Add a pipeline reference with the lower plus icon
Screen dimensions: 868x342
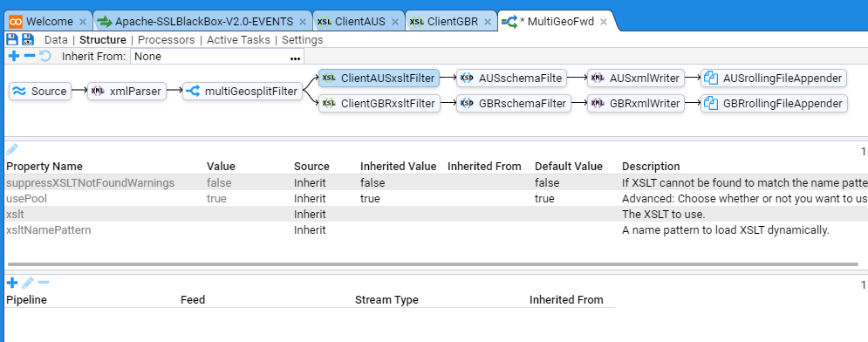(12, 284)
